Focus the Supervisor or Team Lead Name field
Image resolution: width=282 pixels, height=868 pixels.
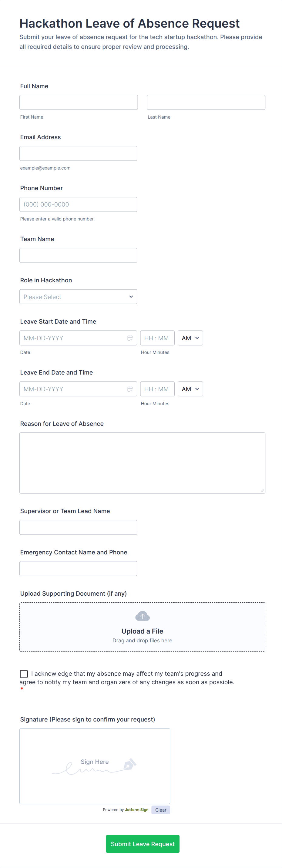coord(78,527)
